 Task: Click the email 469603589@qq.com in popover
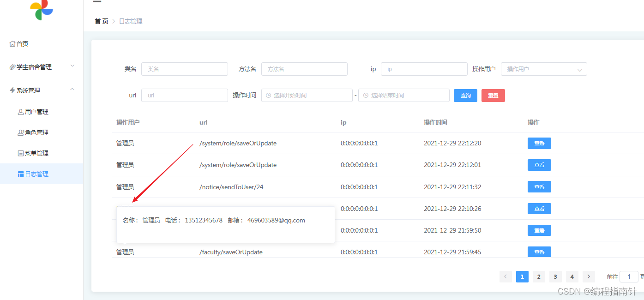[x=276, y=220]
